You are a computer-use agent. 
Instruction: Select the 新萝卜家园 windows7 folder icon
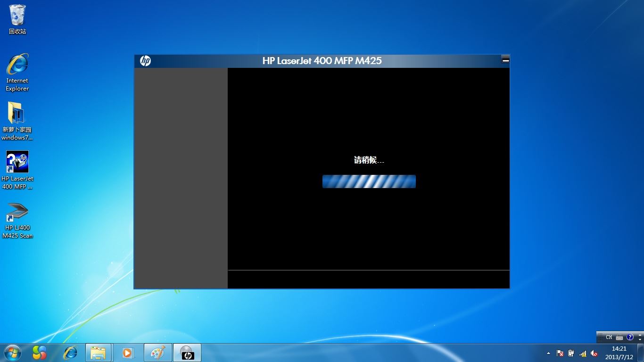click(x=17, y=121)
